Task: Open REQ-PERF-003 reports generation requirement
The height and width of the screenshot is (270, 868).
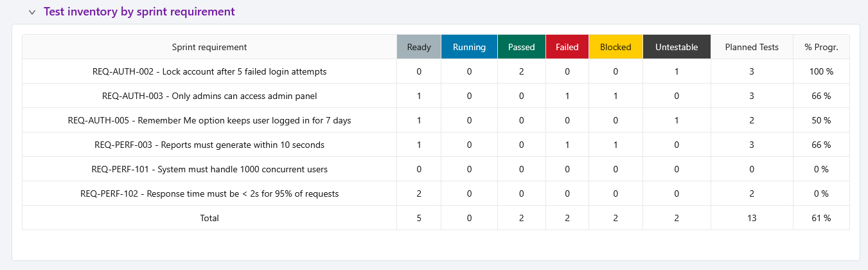Action: [x=209, y=145]
